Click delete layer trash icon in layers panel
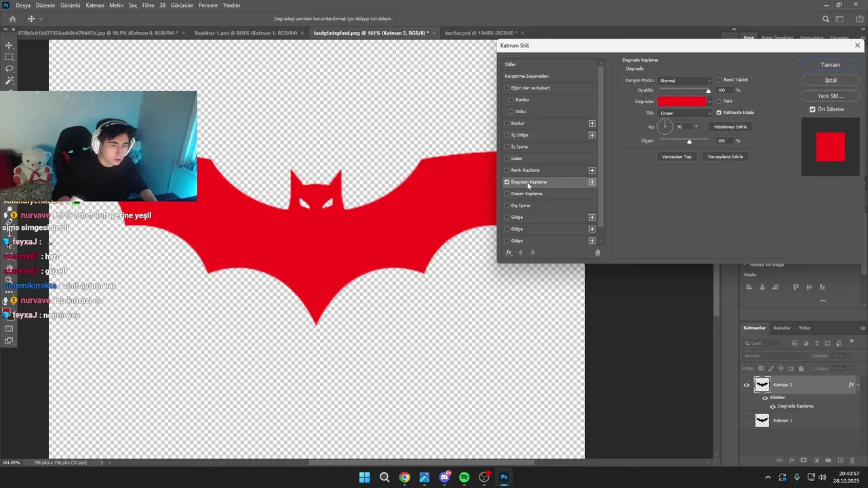868x488 pixels. tap(853, 461)
